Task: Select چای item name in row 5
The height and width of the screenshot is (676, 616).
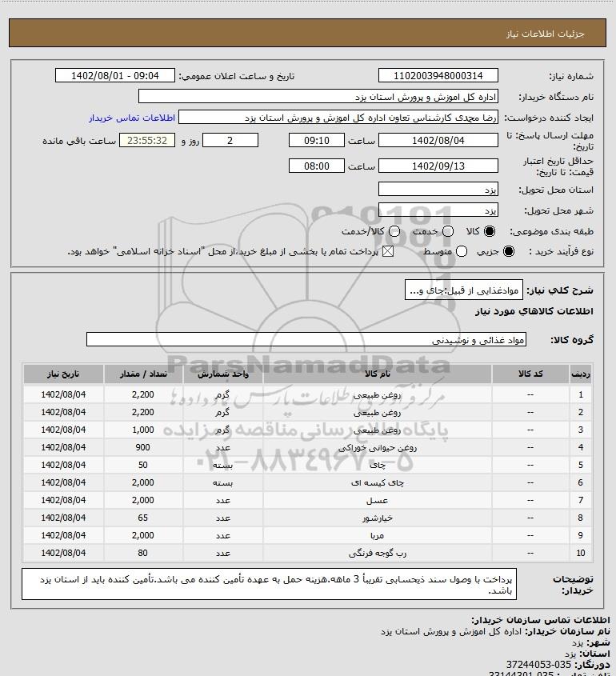Action: [x=378, y=465]
